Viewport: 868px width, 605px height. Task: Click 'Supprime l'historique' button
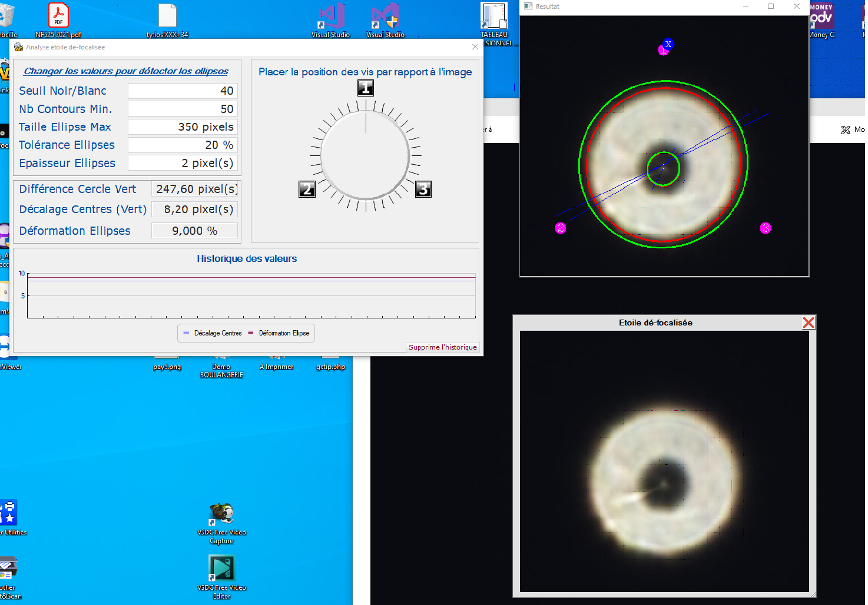[x=443, y=347]
